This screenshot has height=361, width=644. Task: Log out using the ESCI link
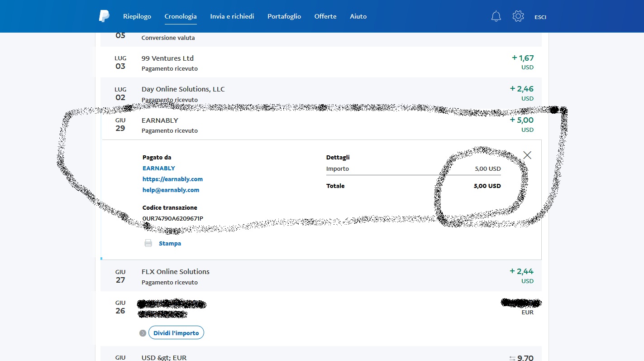[540, 17]
